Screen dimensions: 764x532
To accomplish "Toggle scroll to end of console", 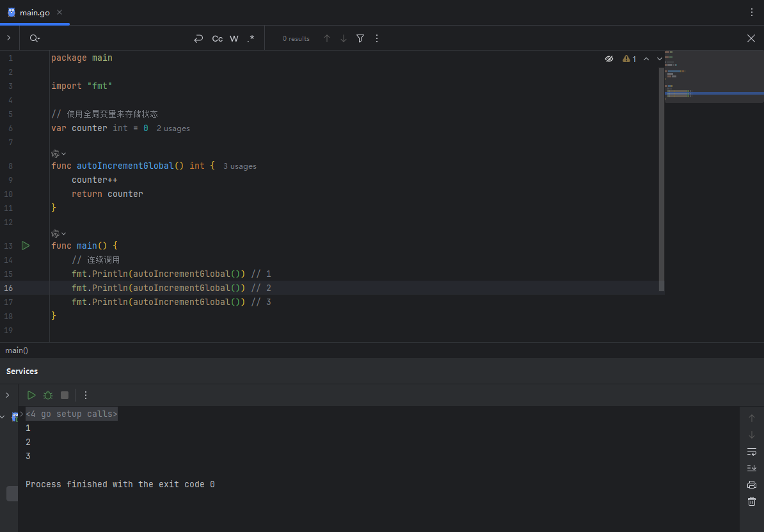I will [752, 468].
